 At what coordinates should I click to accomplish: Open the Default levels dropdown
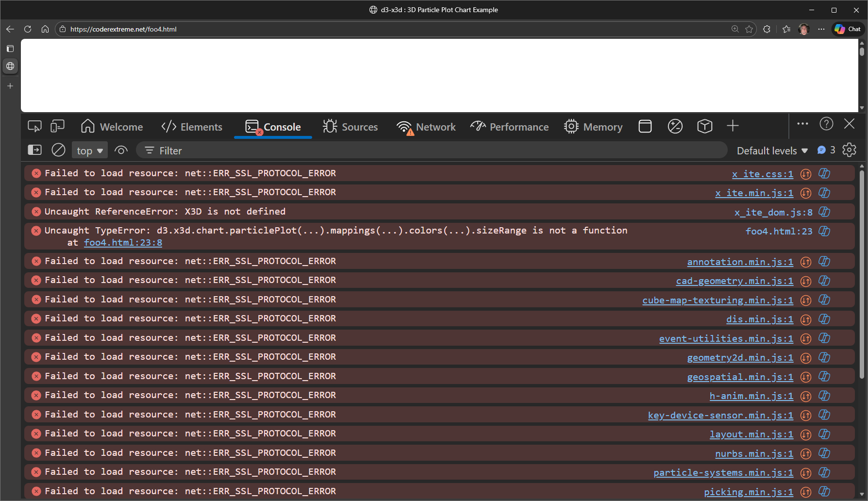click(772, 150)
